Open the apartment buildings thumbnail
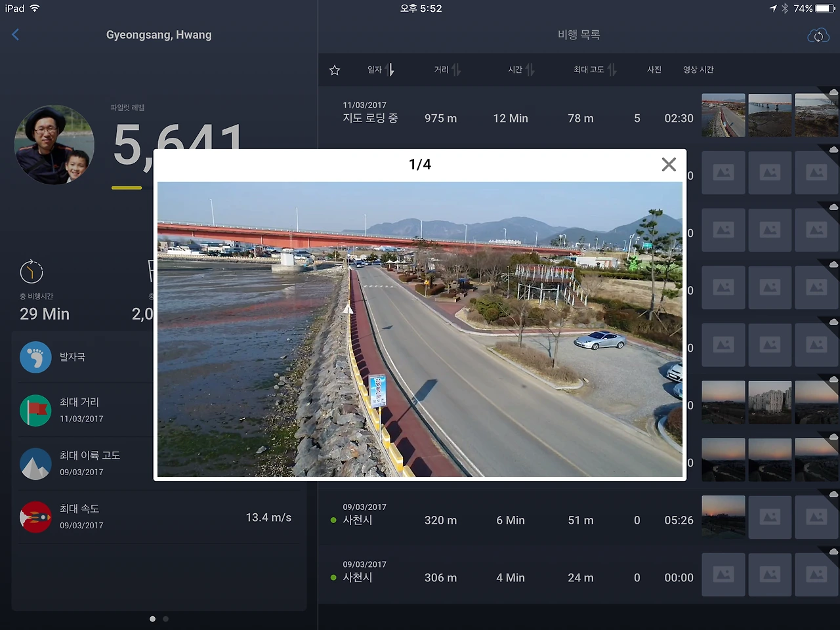This screenshot has width=840, height=630. coord(770,402)
